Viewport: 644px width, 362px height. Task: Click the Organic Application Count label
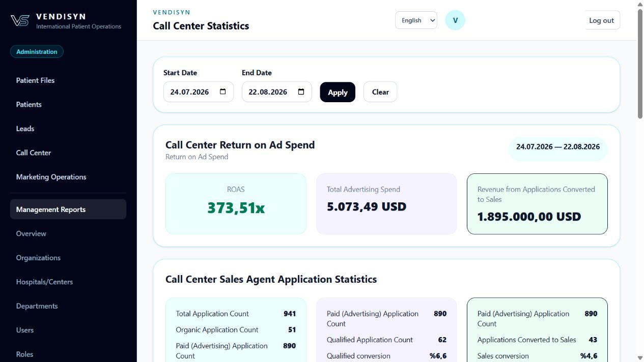[217, 329]
